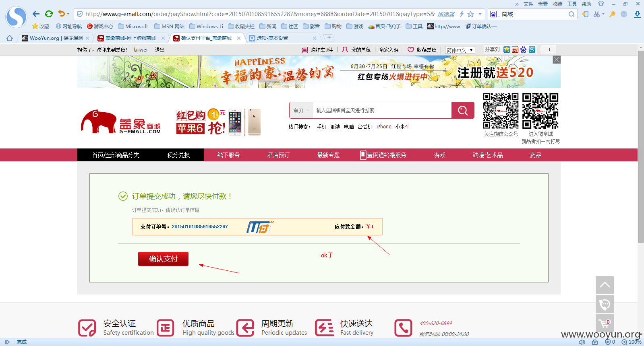
Task: Open the browser skin shirt icon
Action: coord(601,4)
